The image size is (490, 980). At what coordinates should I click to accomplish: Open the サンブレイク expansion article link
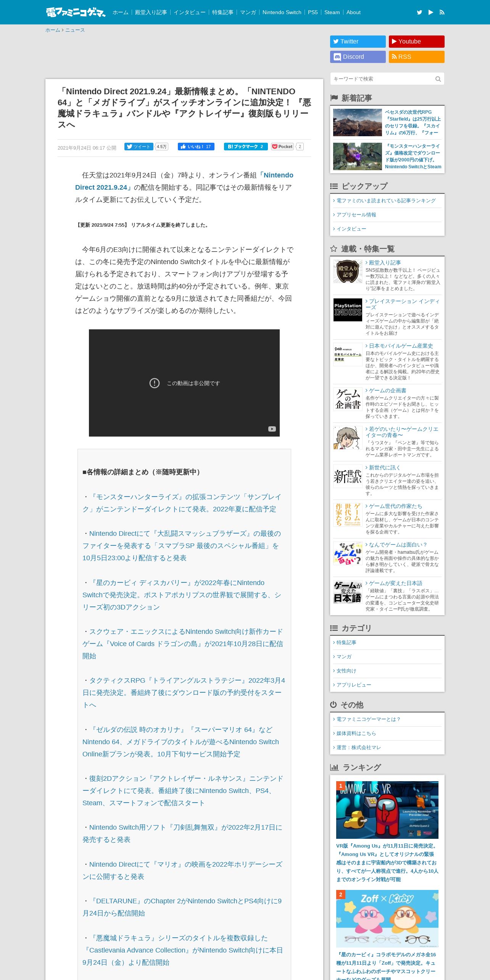pos(182,503)
